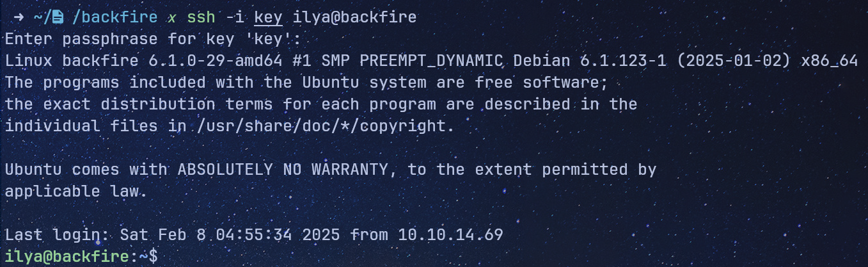
Task: Select the green ssh command word
Action: click(200, 17)
